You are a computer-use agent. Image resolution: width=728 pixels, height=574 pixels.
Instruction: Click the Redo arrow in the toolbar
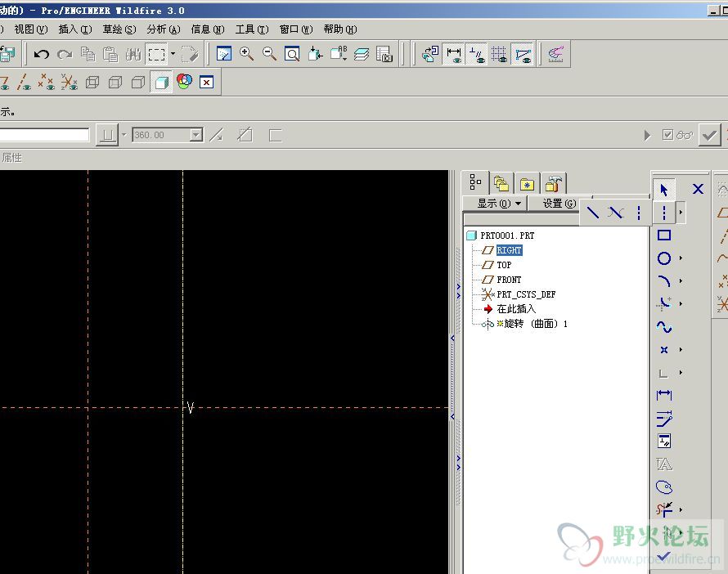[x=65, y=55]
